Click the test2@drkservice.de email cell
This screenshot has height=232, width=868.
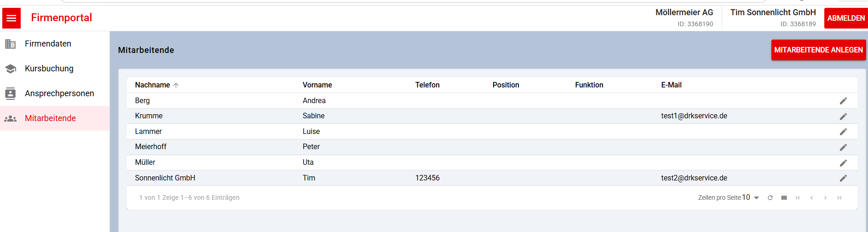coord(694,178)
